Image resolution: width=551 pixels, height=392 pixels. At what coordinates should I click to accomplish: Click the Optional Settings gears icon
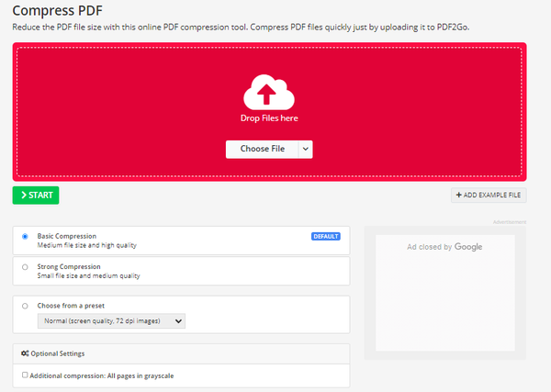click(x=25, y=353)
